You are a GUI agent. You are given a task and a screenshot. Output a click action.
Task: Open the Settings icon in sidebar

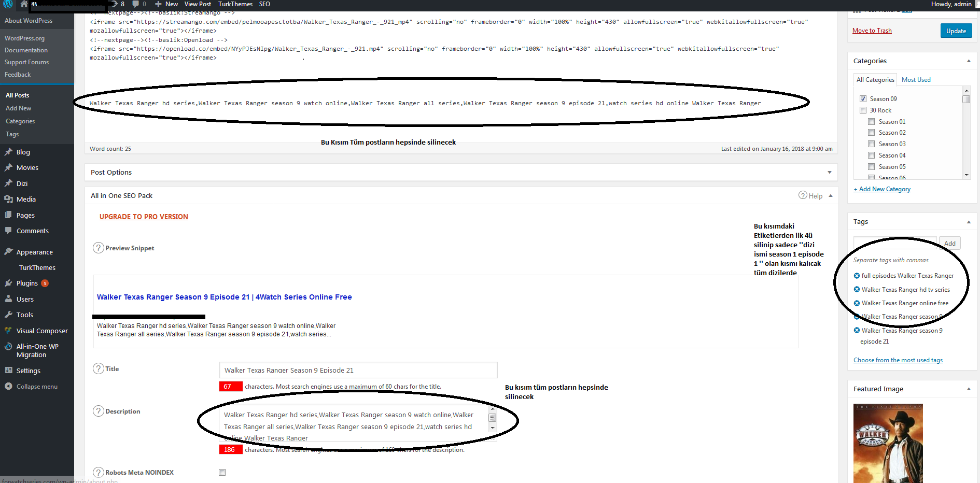(x=8, y=371)
